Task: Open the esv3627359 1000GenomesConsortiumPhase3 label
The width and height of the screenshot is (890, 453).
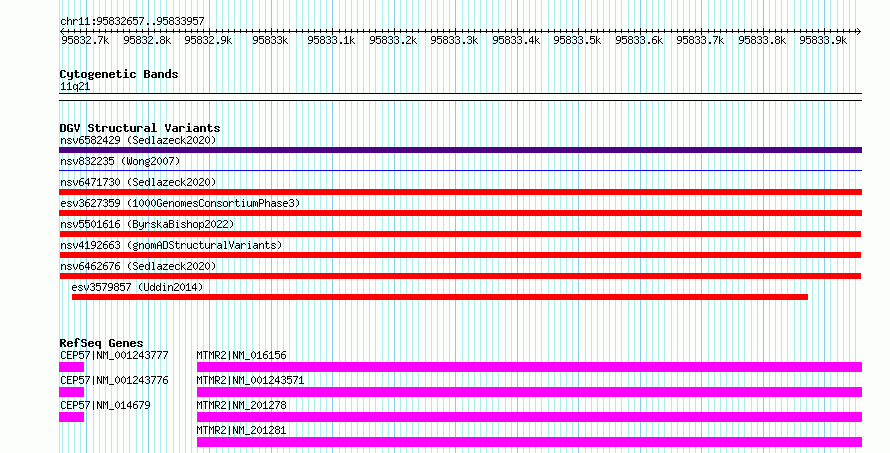Action: (x=180, y=203)
